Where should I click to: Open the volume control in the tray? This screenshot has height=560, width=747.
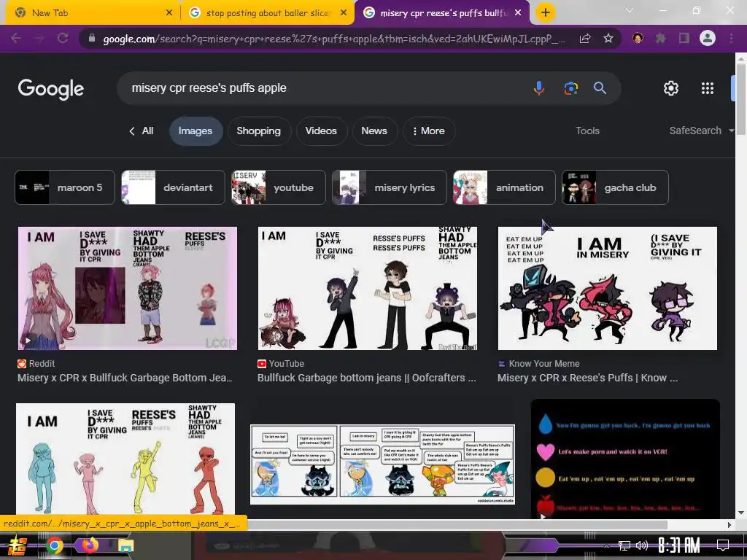[x=642, y=545]
